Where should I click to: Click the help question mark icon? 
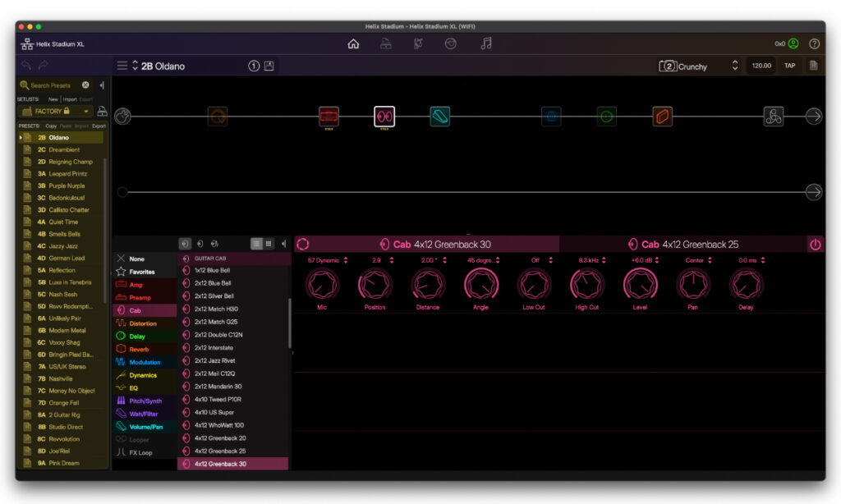(814, 44)
